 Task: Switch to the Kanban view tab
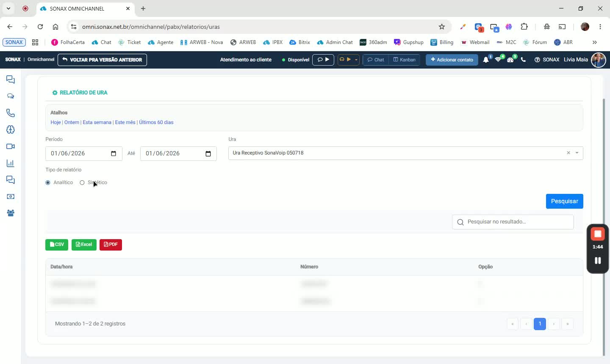405,60
